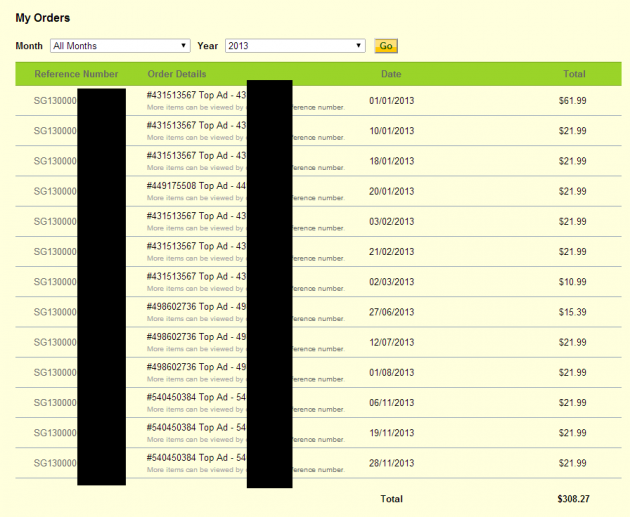The image size is (630, 517).
Task: Click the Order Details column header
Action: pyautogui.click(x=177, y=74)
